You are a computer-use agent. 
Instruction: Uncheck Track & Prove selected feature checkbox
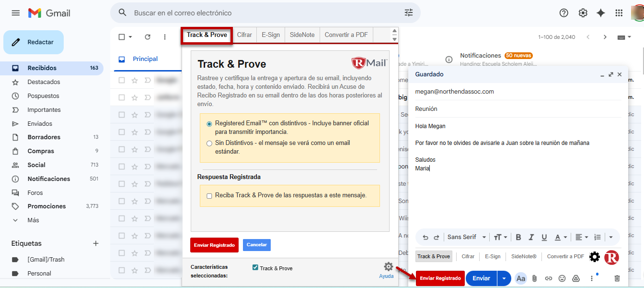(x=255, y=267)
